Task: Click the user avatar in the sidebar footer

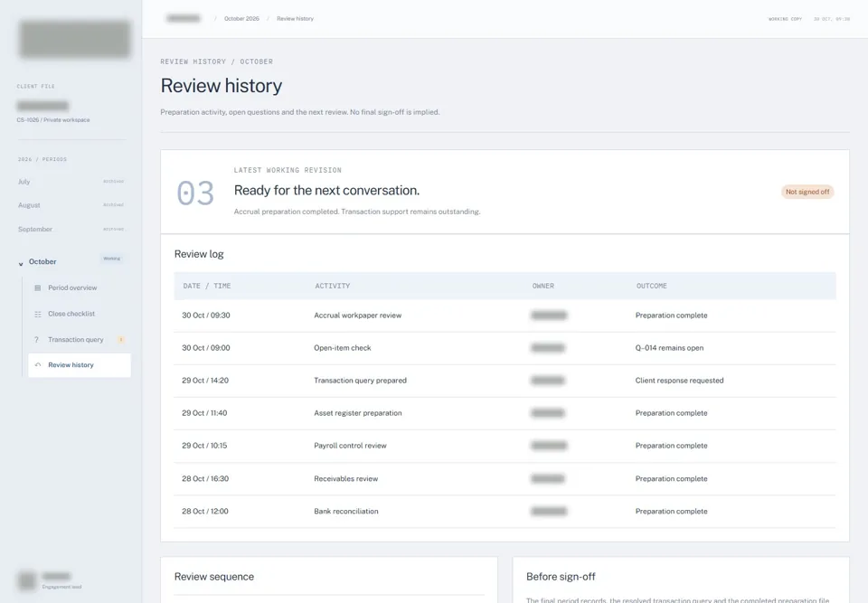Action: click(x=26, y=580)
